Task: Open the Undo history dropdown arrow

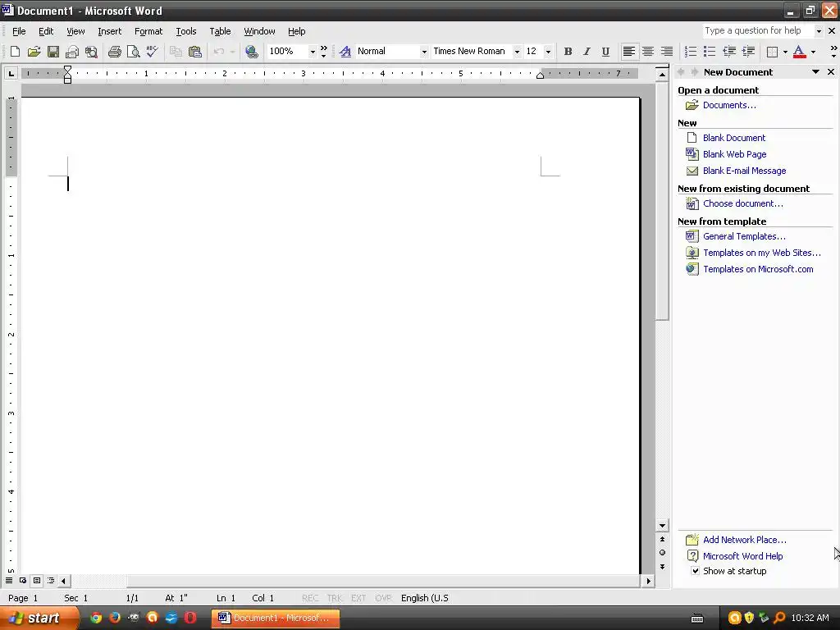Action: coord(232,52)
